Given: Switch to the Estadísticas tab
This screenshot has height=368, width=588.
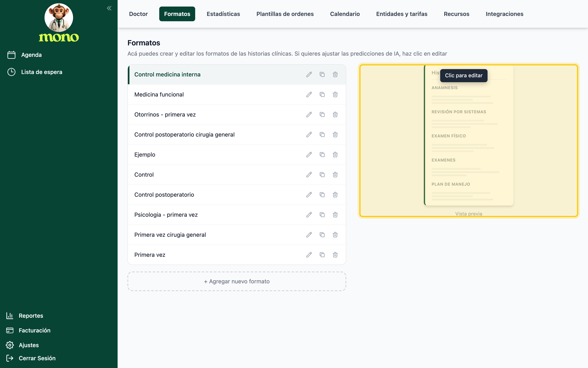Looking at the screenshot, I should pos(223,14).
